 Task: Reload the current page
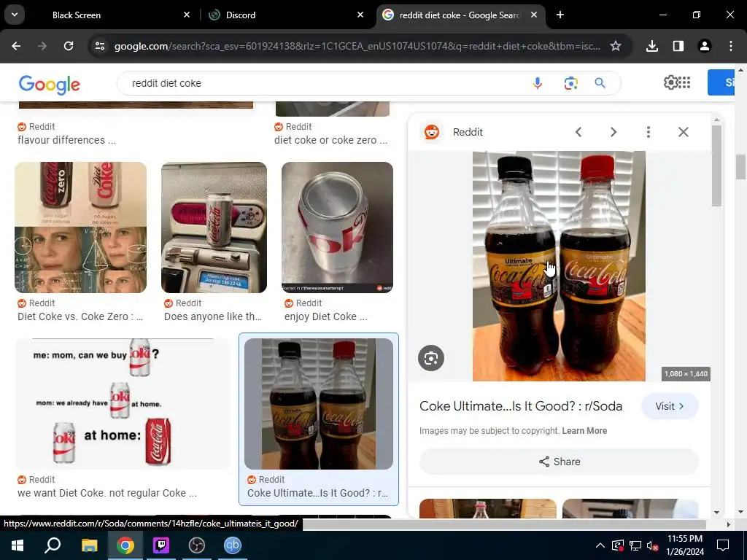[69, 46]
